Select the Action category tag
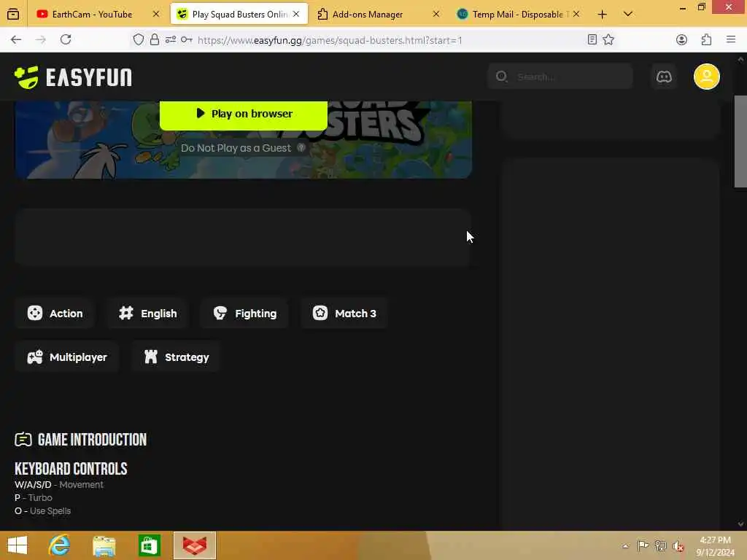 click(55, 313)
